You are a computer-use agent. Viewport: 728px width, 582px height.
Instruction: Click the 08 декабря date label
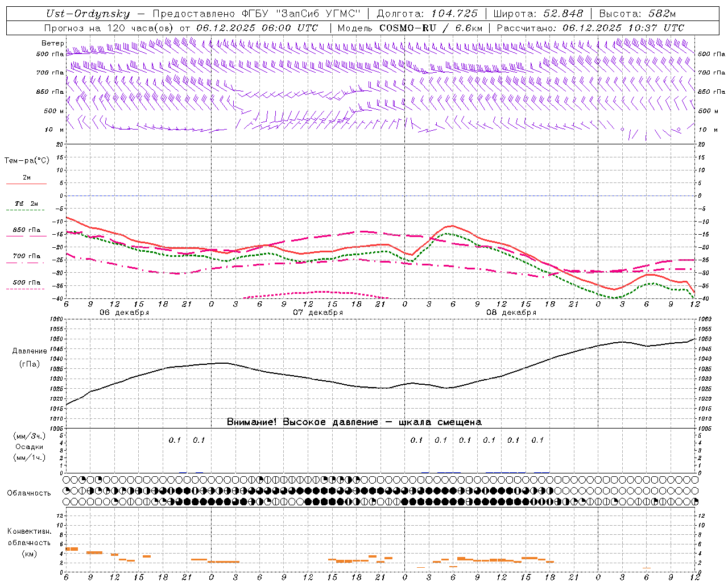(511, 313)
